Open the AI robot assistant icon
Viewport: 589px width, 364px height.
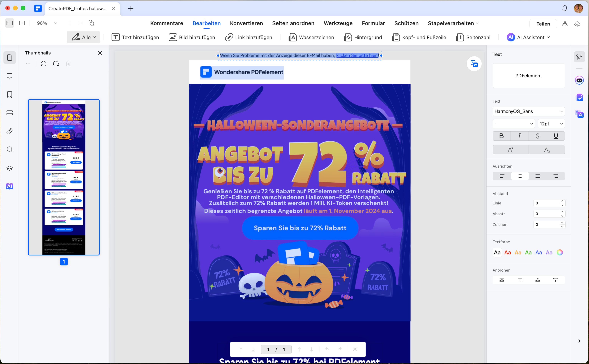pyautogui.click(x=579, y=80)
